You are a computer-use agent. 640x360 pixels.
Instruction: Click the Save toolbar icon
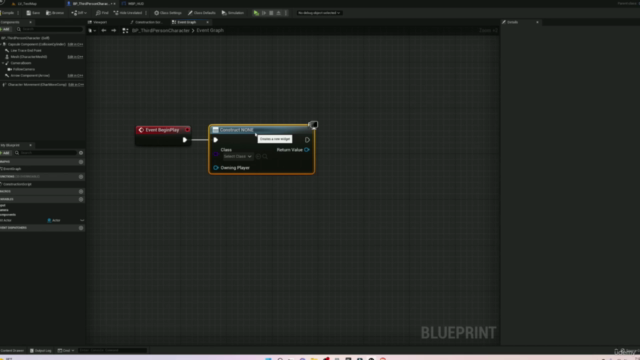tap(33, 13)
